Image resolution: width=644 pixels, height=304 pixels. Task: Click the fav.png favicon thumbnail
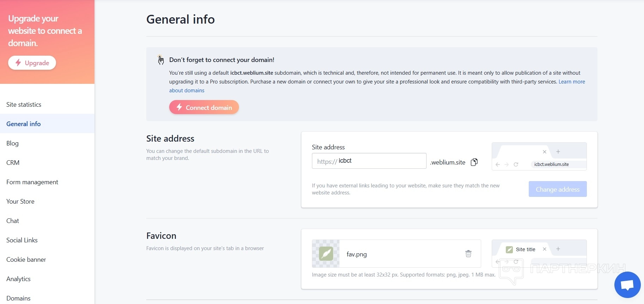pyautogui.click(x=326, y=254)
